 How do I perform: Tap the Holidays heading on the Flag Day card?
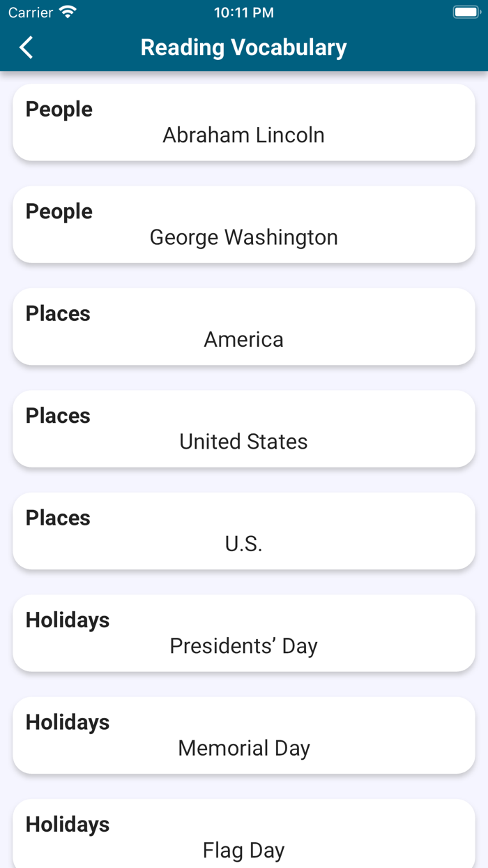click(67, 823)
